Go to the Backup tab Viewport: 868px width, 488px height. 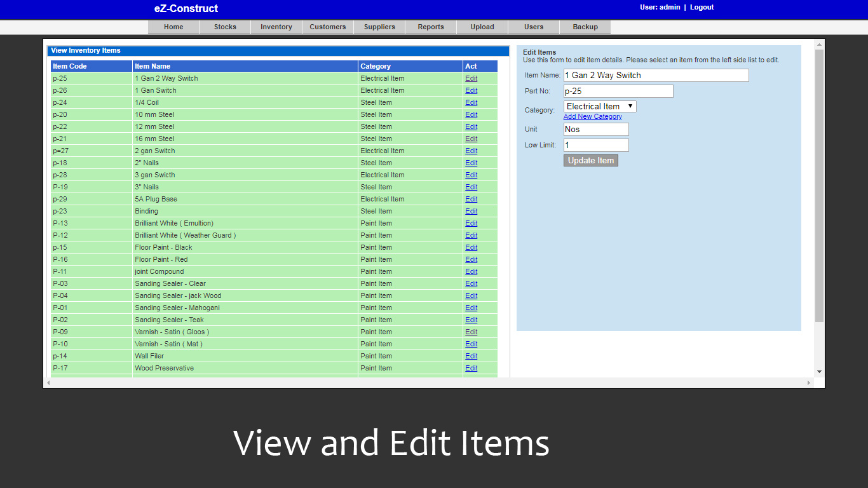coord(585,27)
